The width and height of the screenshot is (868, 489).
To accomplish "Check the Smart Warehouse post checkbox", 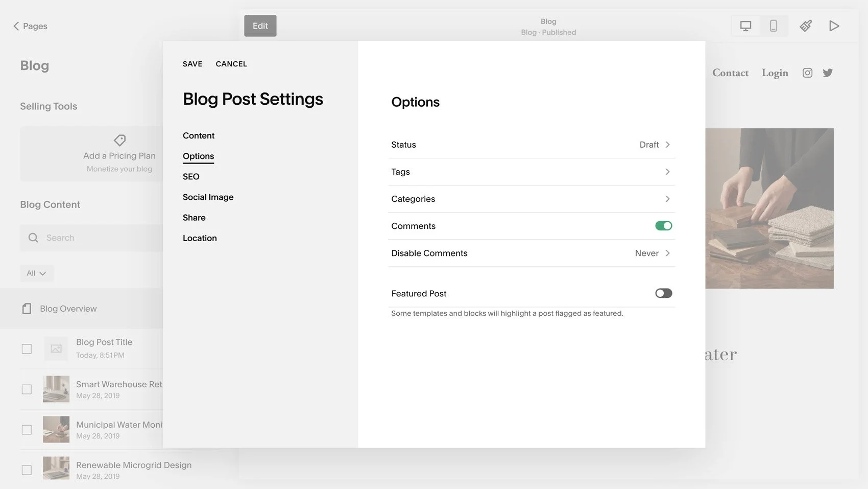I will click(27, 389).
